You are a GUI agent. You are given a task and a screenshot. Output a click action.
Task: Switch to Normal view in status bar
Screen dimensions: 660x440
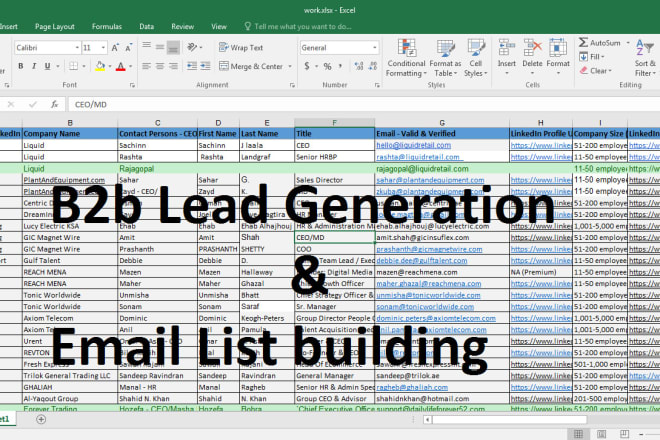click(578, 434)
